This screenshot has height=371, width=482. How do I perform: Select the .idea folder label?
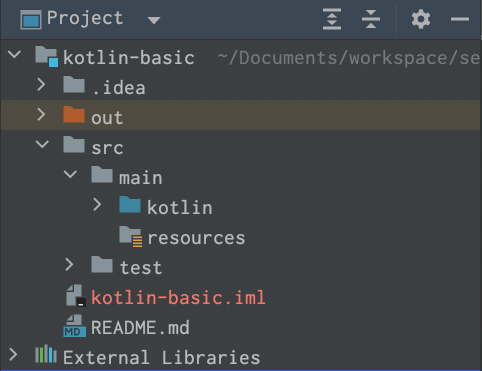118,88
